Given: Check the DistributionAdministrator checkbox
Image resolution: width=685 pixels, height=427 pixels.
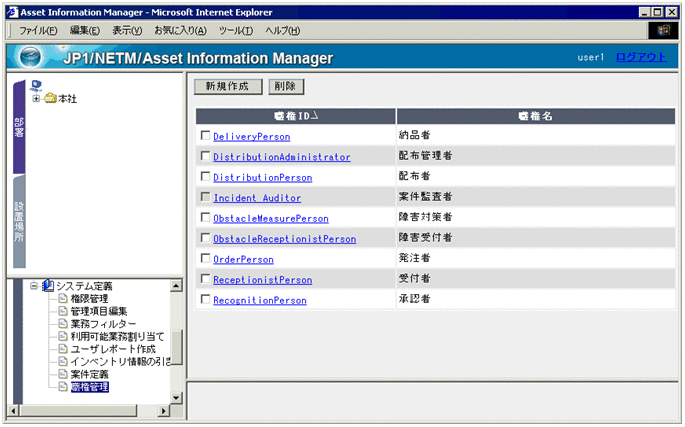Looking at the screenshot, I should [205, 156].
